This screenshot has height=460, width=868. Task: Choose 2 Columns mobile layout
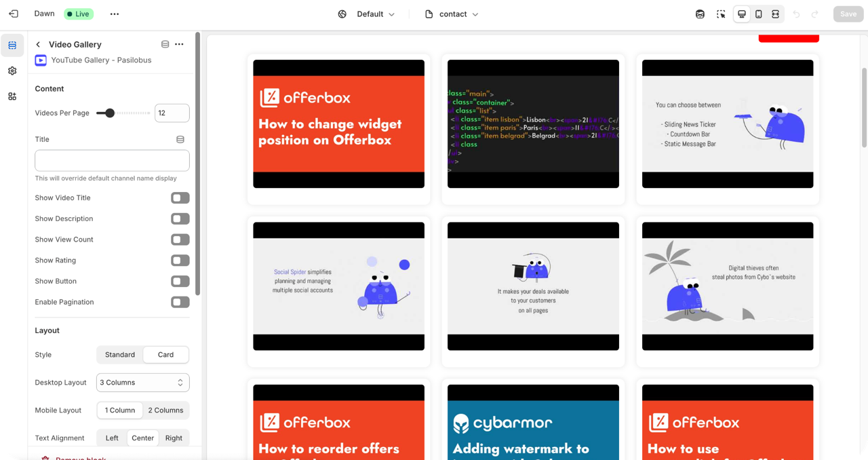[x=165, y=410]
